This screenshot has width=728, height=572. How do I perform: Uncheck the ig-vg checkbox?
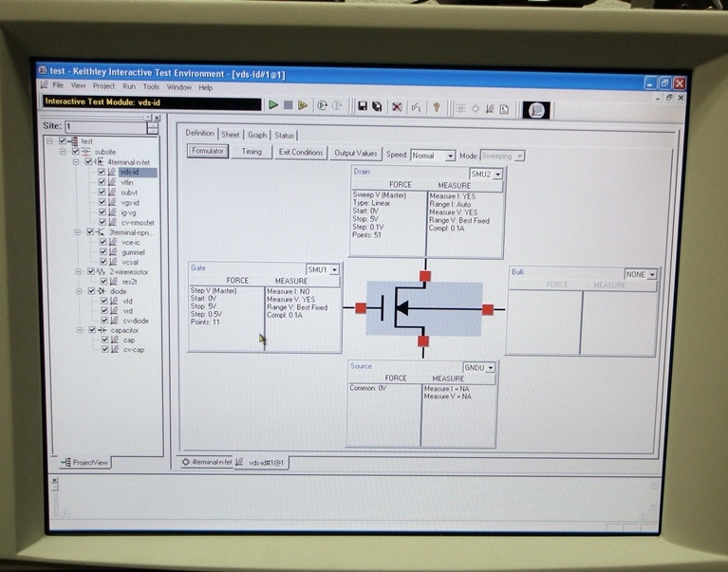pyautogui.click(x=103, y=212)
